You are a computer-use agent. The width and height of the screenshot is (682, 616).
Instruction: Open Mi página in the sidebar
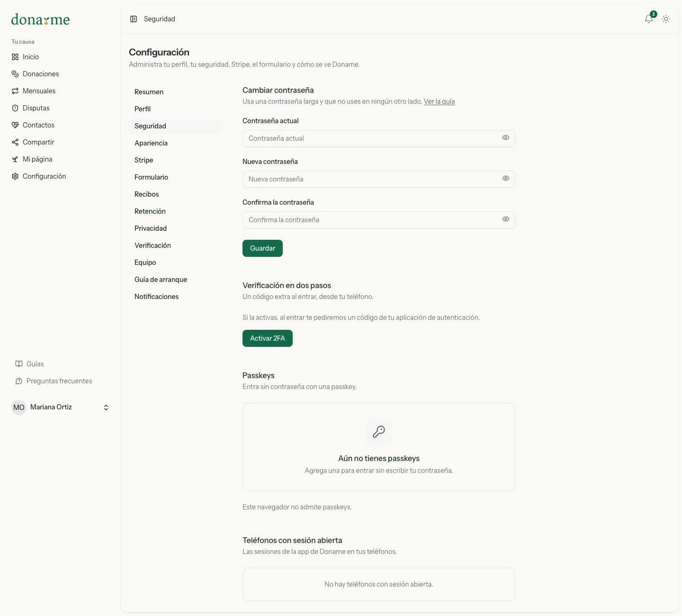[61, 159]
